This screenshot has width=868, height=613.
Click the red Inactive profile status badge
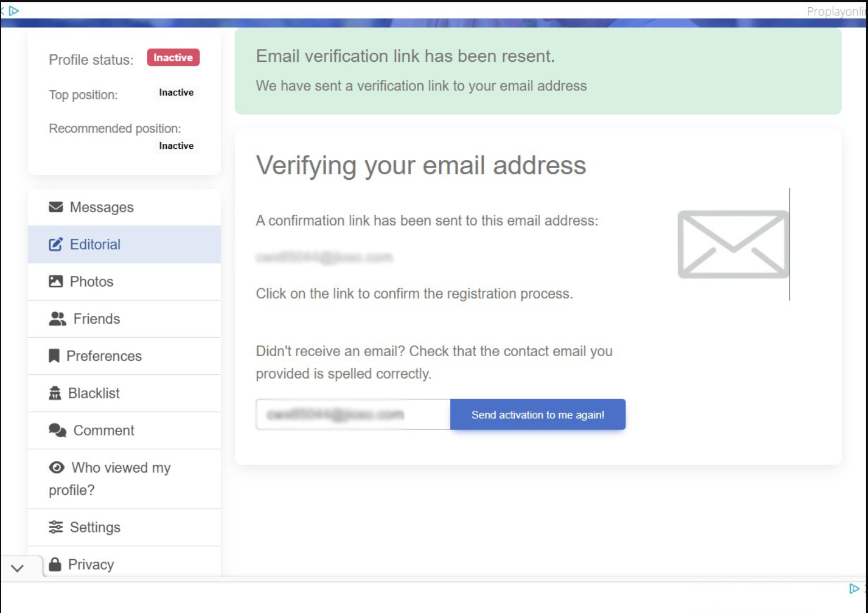point(173,57)
